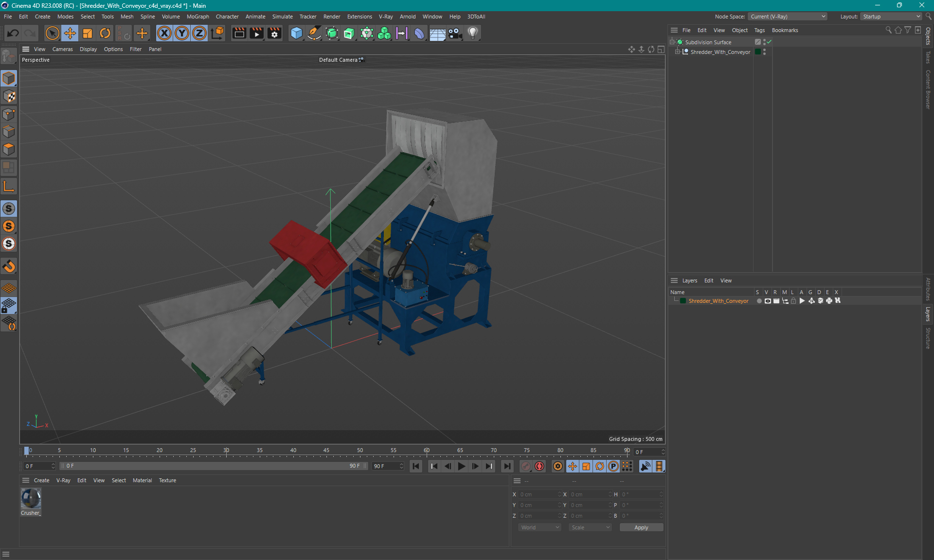934x560 pixels.
Task: Open Edit Render Settings icon
Action: [x=274, y=33]
